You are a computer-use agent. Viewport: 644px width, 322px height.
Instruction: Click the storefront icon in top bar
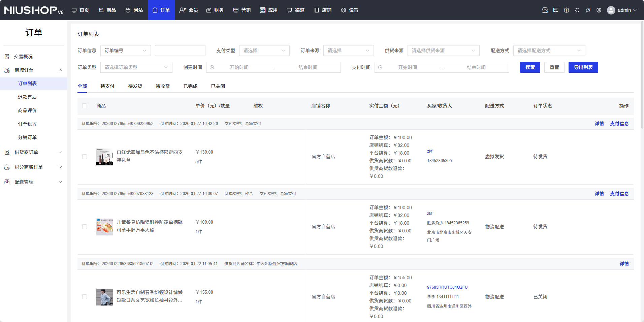click(545, 10)
